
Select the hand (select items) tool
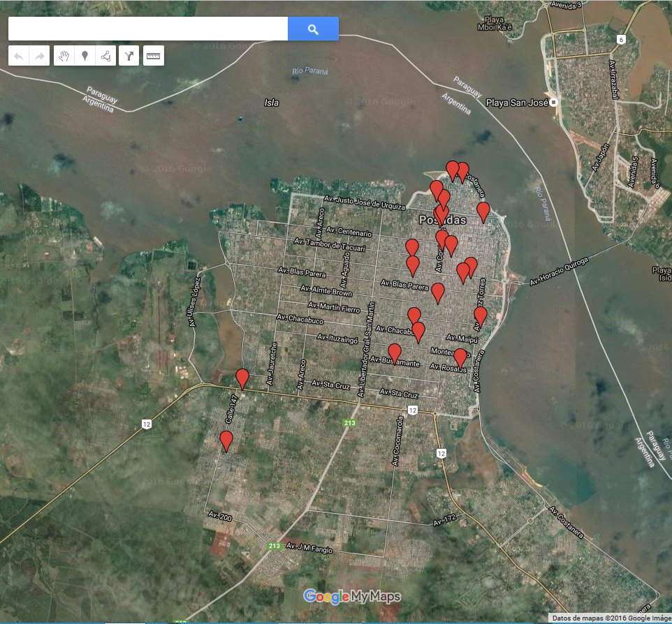click(x=64, y=56)
